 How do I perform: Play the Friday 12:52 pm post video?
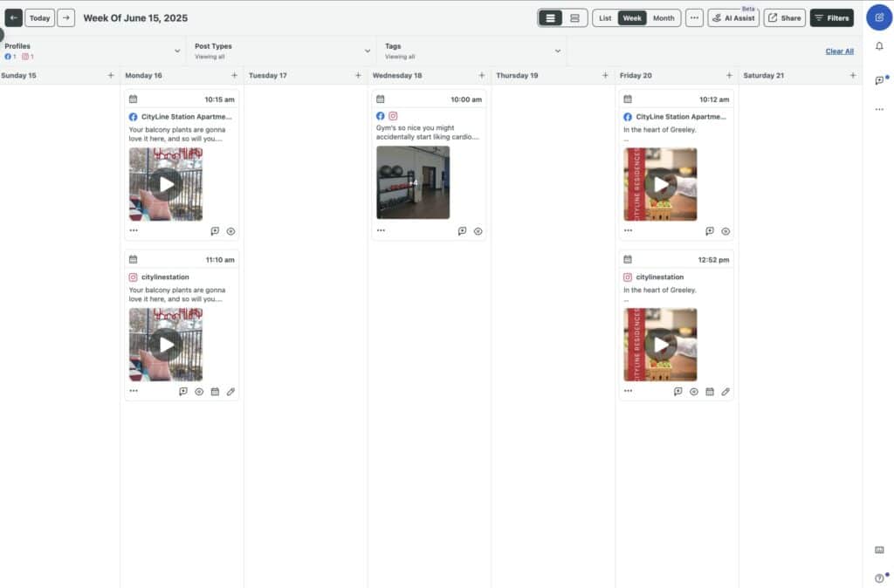click(660, 345)
